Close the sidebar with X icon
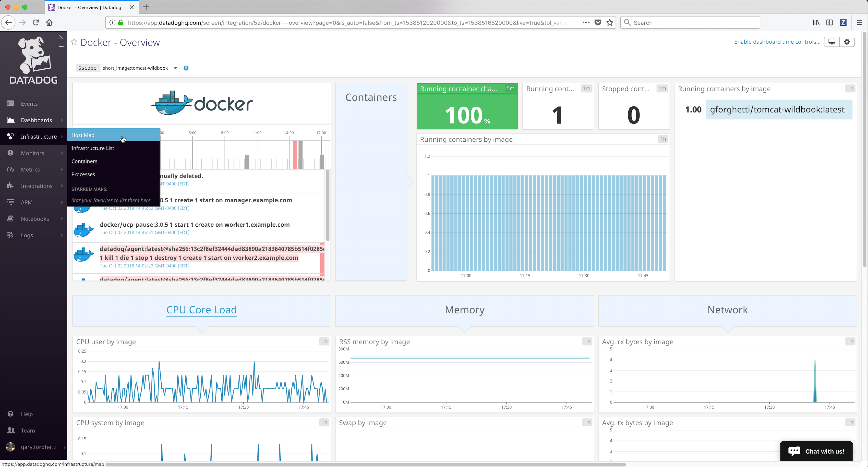Viewport: 868px width, 467px height. pos(61,37)
